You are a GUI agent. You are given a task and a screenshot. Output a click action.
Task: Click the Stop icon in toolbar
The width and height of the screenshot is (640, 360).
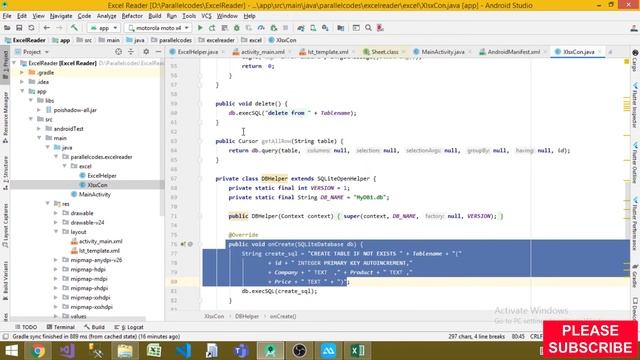click(286, 28)
